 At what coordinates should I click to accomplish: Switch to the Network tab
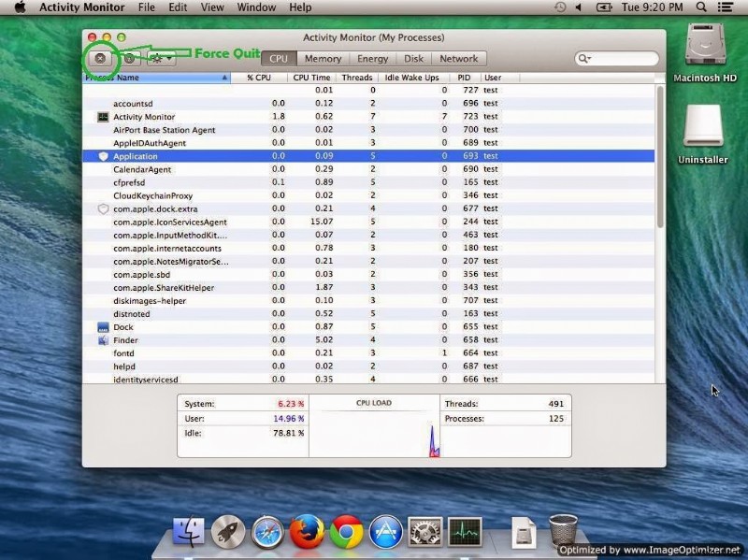[459, 57]
